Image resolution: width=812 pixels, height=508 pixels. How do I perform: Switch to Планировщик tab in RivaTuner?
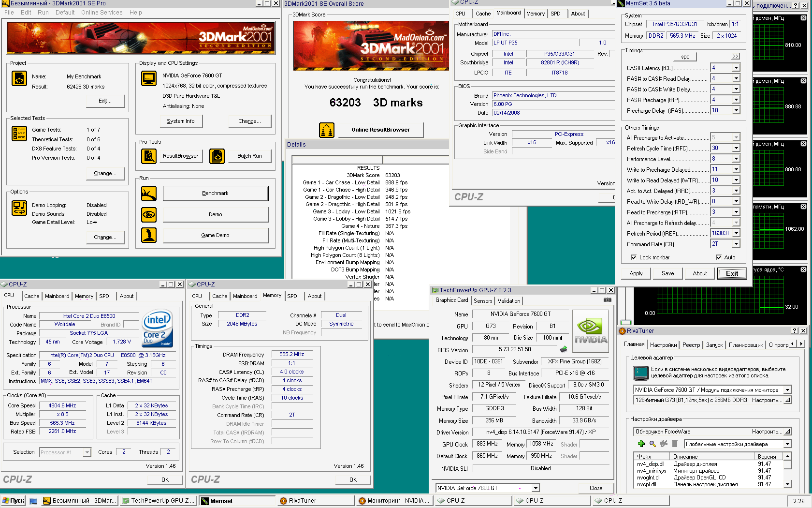pos(746,345)
